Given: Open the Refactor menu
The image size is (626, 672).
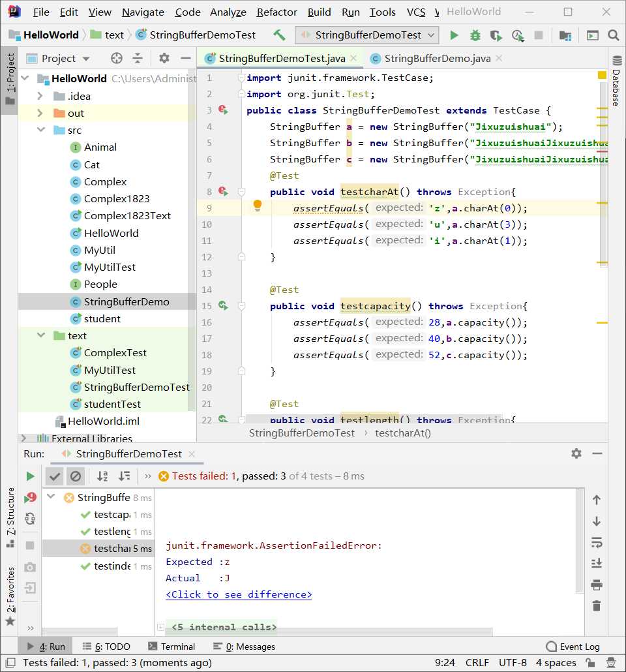Looking at the screenshot, I should (276, 12).
